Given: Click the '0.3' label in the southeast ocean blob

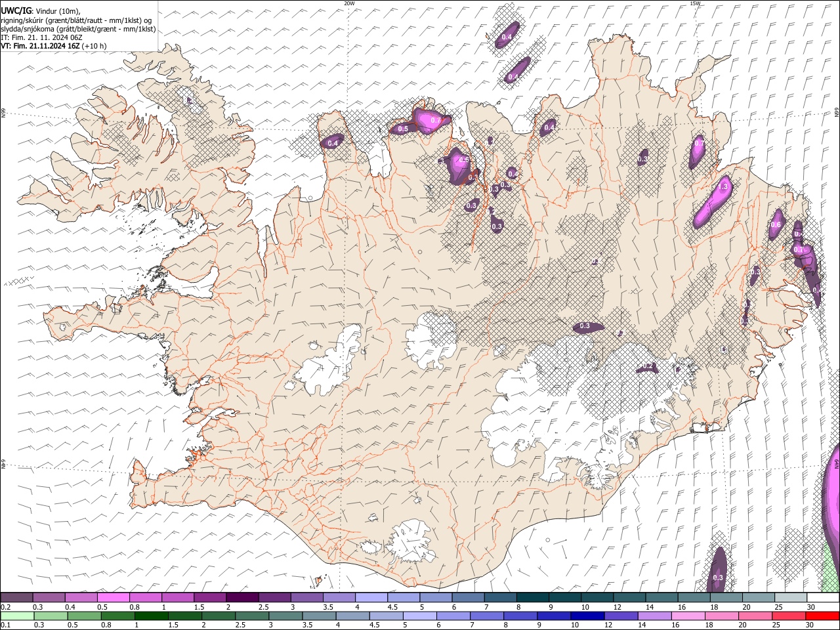Looking at the screenshot, I should pyautogui.click(x=717, y=577).
